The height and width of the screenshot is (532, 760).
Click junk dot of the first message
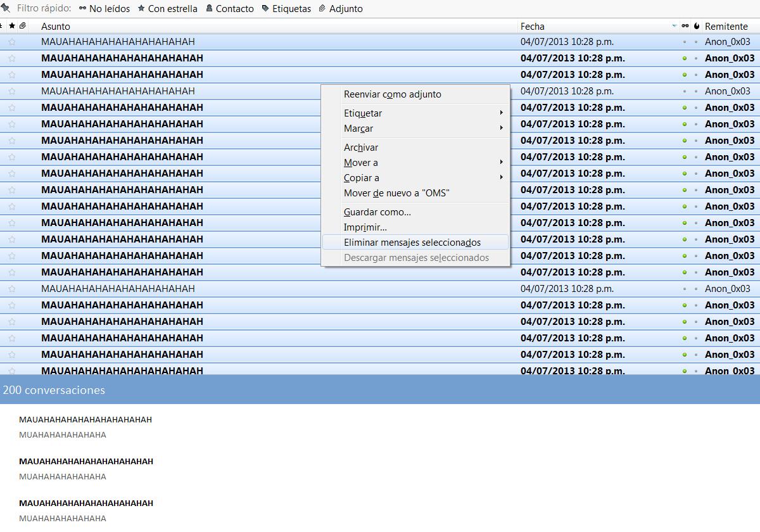point(696,42)
